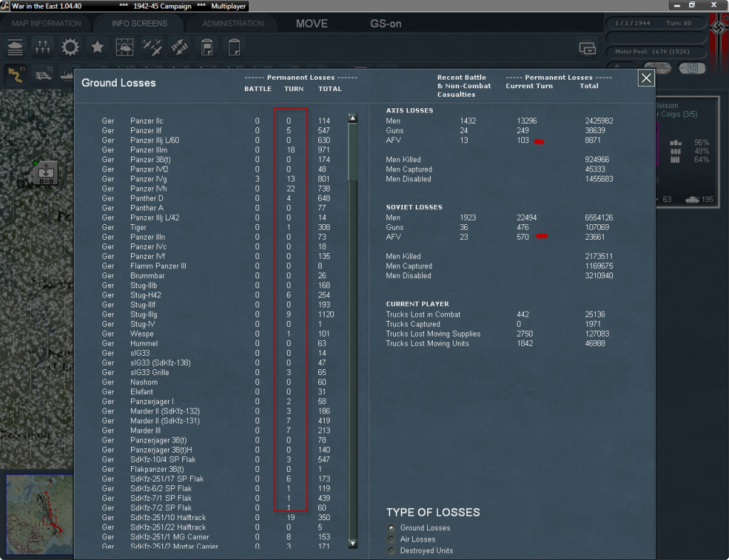
Task: Click the 'Marder III' row
Action: click(x=216, y=430)
